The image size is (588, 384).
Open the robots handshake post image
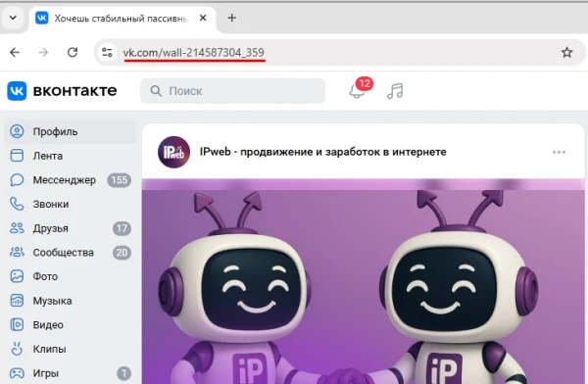click(x=363, y=281)
